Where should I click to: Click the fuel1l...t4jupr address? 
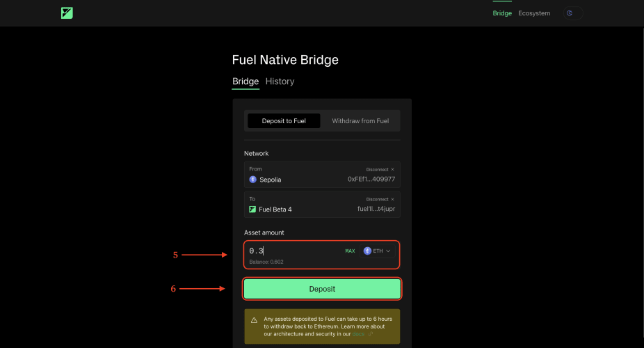pyautogui.click(x=376, y=209)
